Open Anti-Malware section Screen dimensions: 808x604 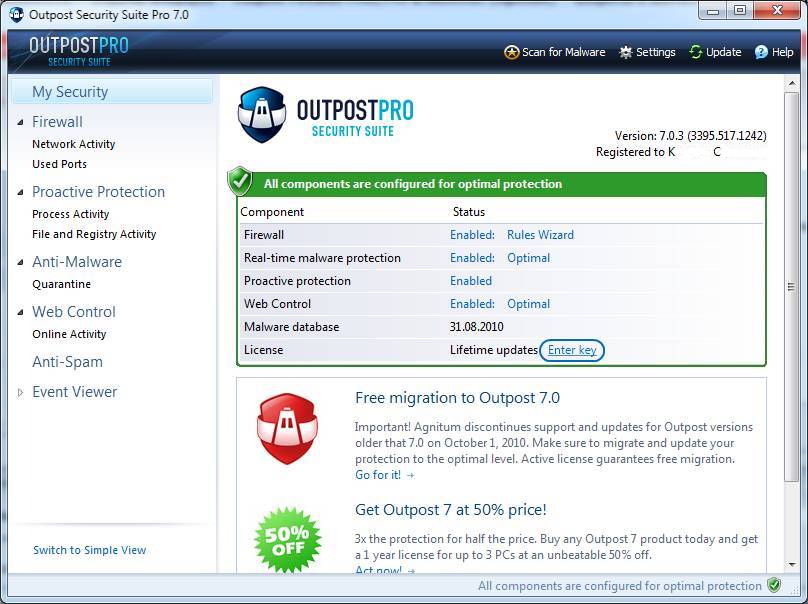(77, 262)
